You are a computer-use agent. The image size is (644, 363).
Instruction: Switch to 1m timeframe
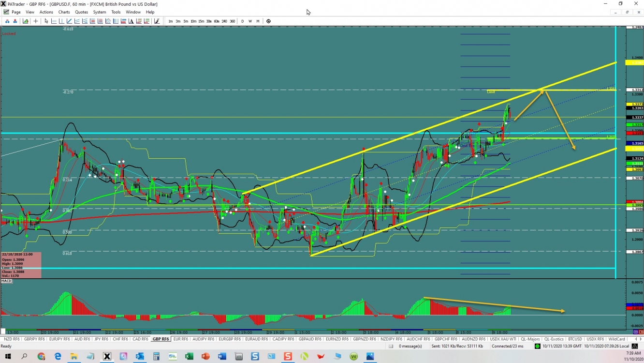170,21
